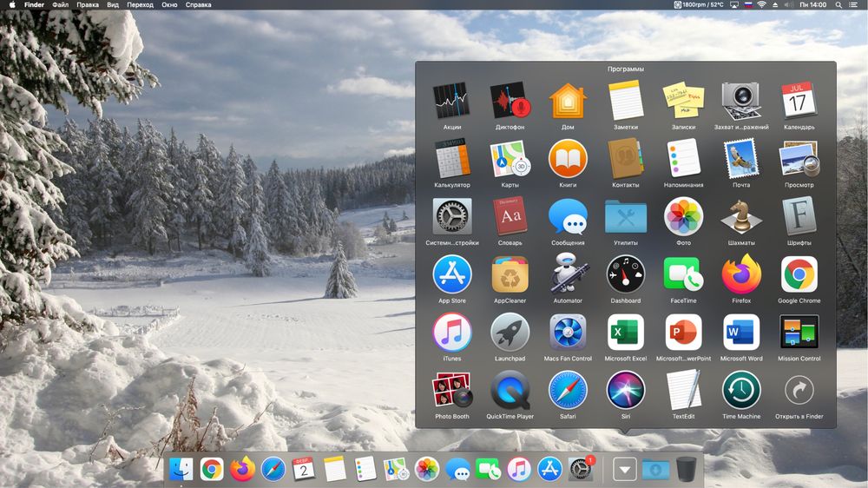
Task: Launch Siri
Action: pos(626,391)
